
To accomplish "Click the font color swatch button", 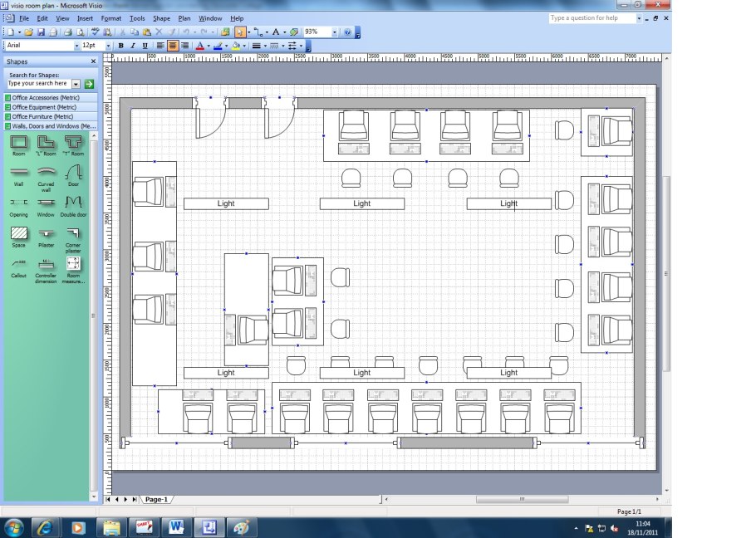I will coord(199,46).
